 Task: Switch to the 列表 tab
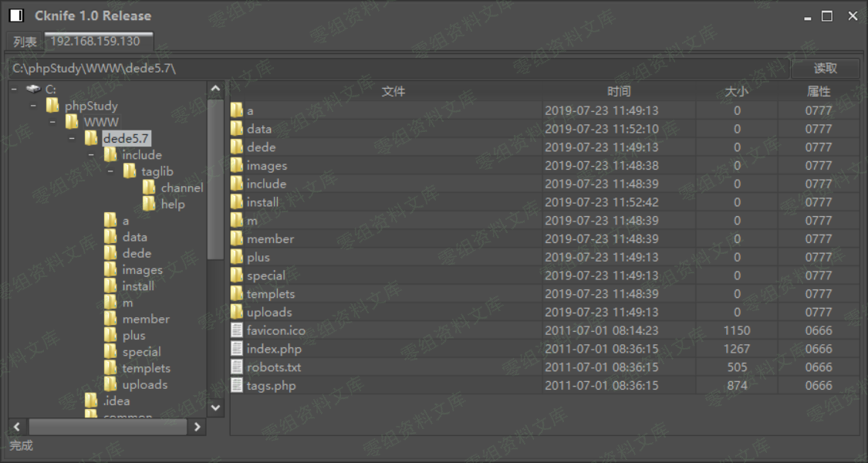pyautogui.click(x=25, y=42)
